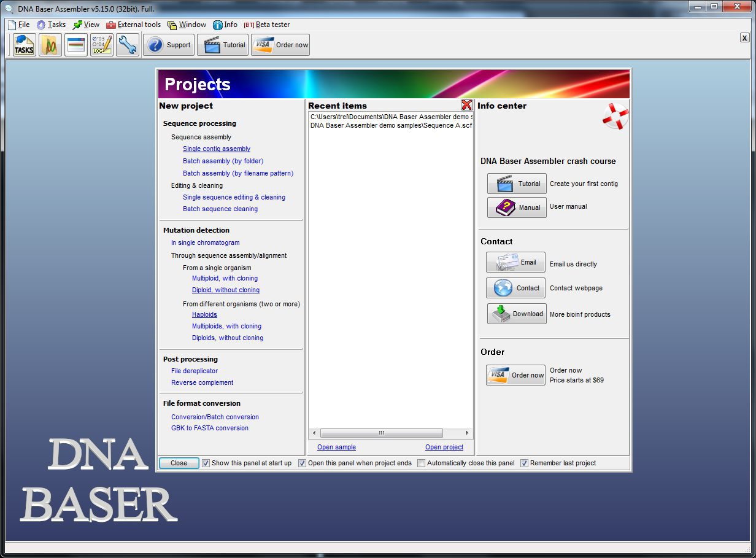Open Conversion/Batch conversion
Screen dimensions: 756x558
pos(215,417)
